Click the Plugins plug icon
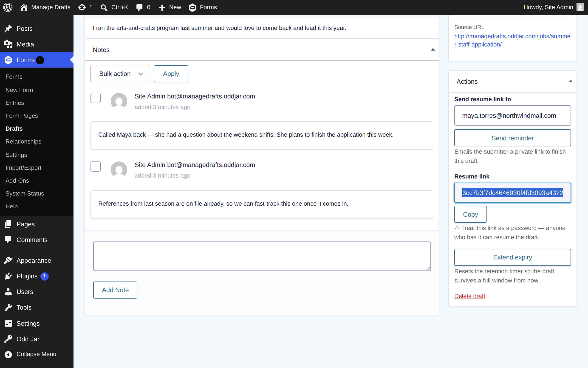The width and height of the screenshot is (588, 368). (x=8, y=276)
